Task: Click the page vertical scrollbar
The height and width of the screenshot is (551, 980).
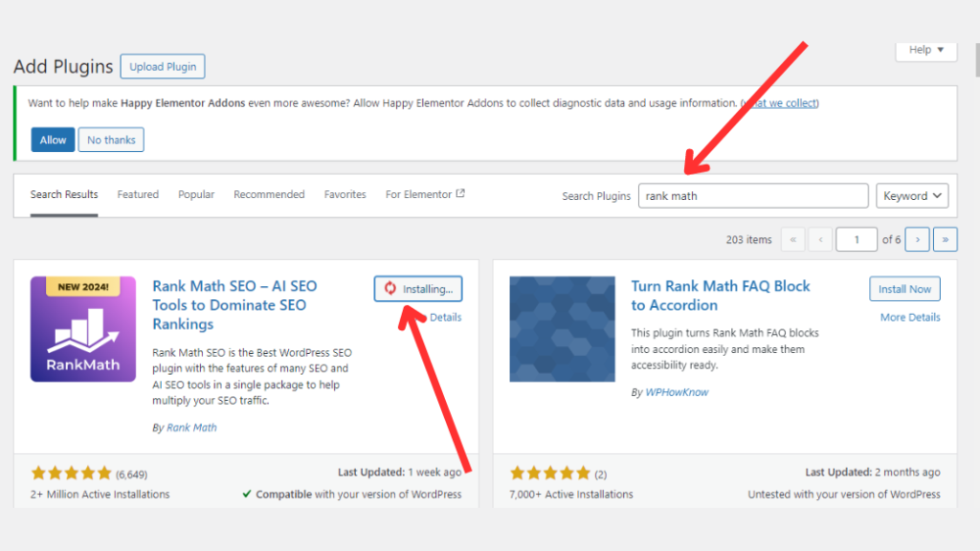Action: [977, 59]
